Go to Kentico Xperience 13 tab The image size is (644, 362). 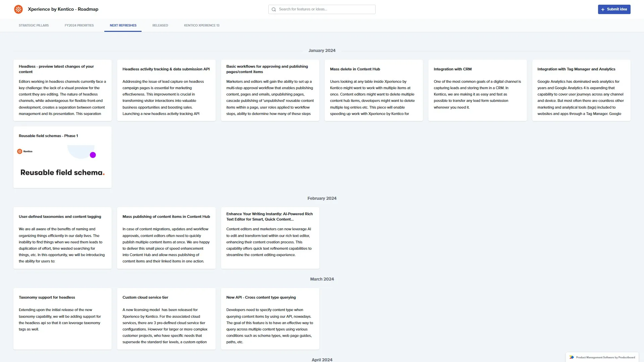point(202,25)
